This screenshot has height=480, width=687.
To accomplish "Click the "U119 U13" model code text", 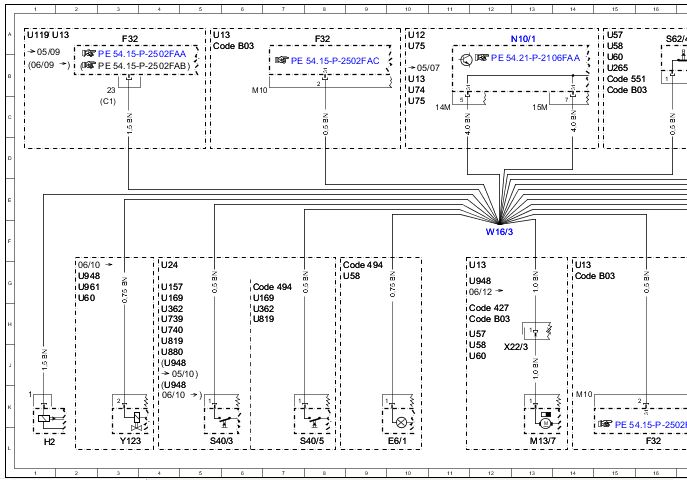I will pyautogui.click(x=48, y=35).
